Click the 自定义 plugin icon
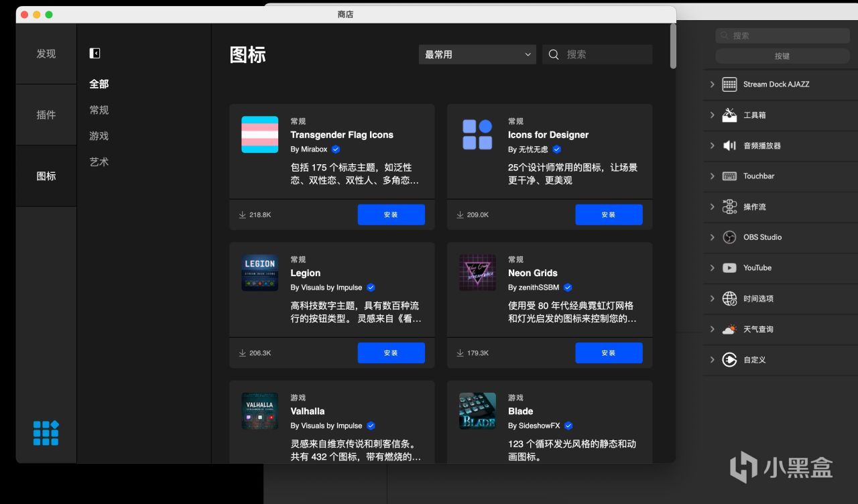The height and width of the screenshot is (504, 858). coord(729,360)
